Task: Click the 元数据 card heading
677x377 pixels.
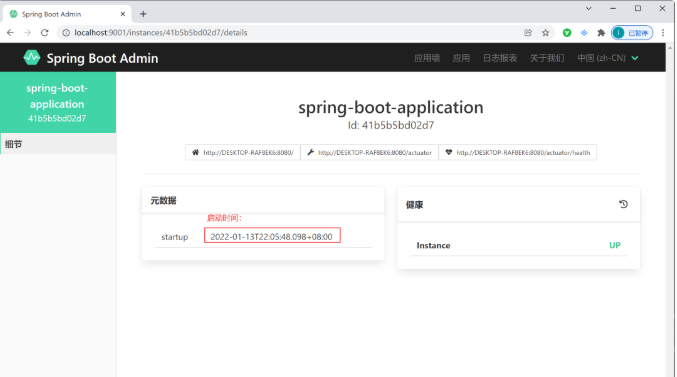Action: click(x=163, y=200)
